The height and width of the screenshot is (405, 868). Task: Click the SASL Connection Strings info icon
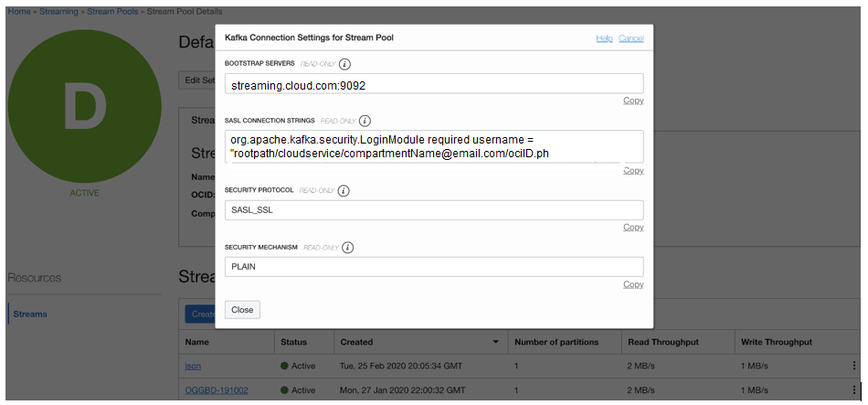tap(365, 121)
